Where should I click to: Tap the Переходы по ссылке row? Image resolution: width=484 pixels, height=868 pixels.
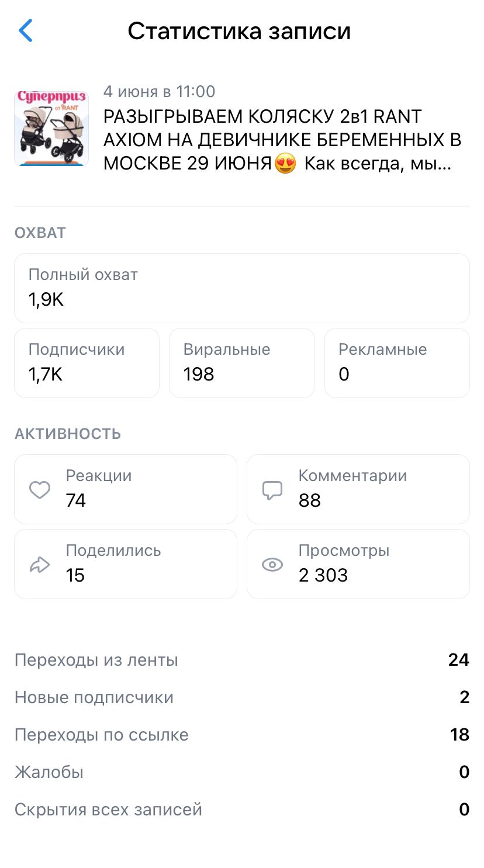pos(242,735)
